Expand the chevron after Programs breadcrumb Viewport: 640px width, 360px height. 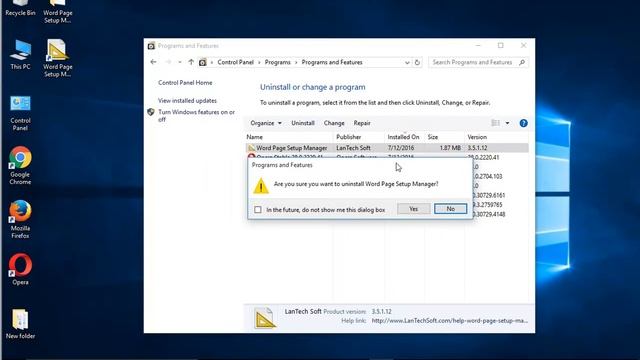coord(296,62)
